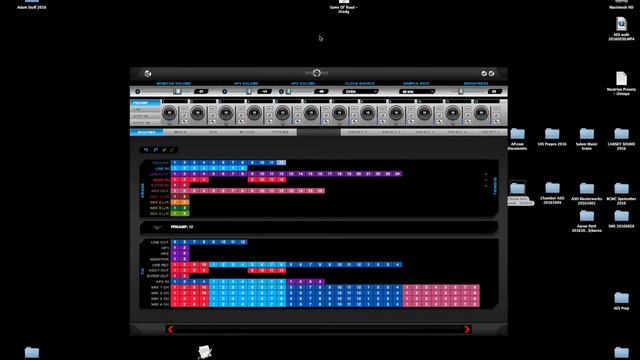This screenshot has width=640, height=360.
Task: Open the Clock Source dropdown
Action: tap(360, 91)
